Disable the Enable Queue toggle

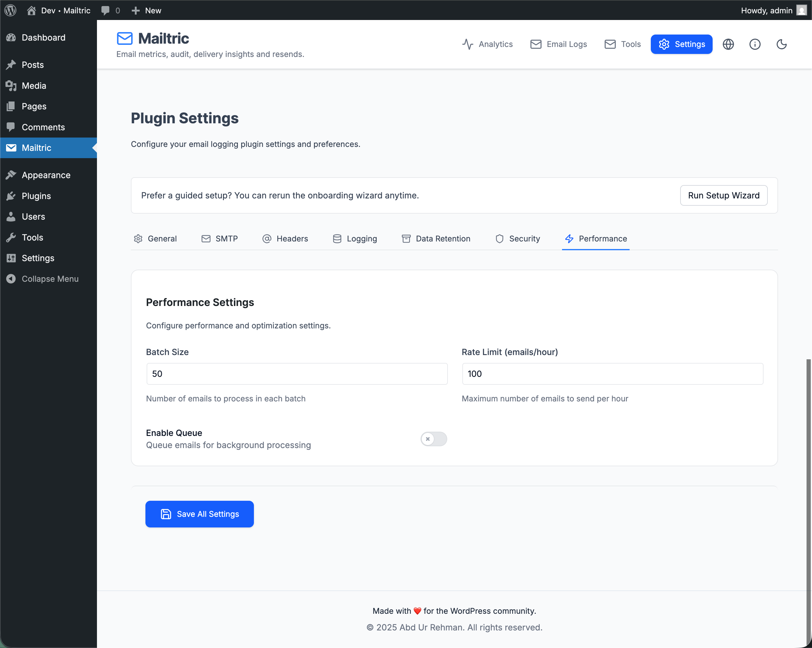(433, 439)
